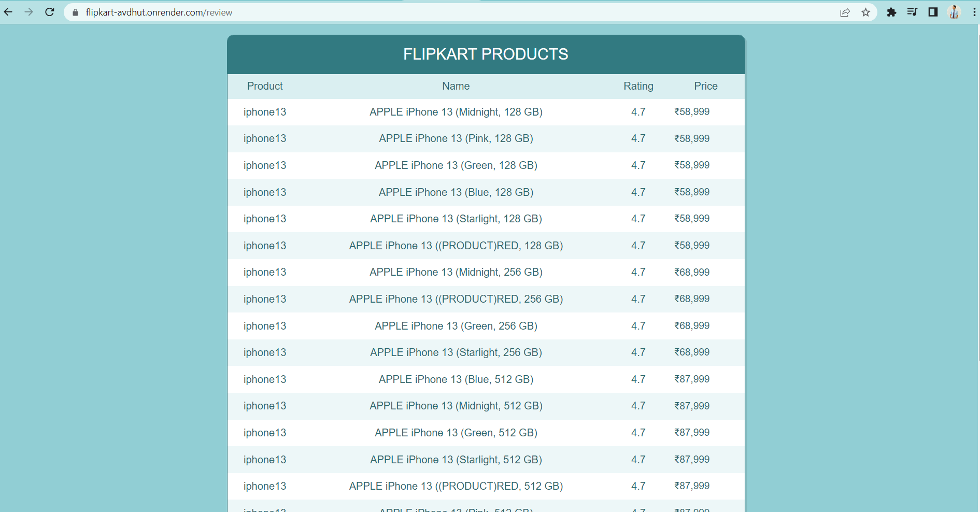The image size is (980, 512).
Task: Open the page share menu
Action: pyautogui.click(x=845, y=12)
